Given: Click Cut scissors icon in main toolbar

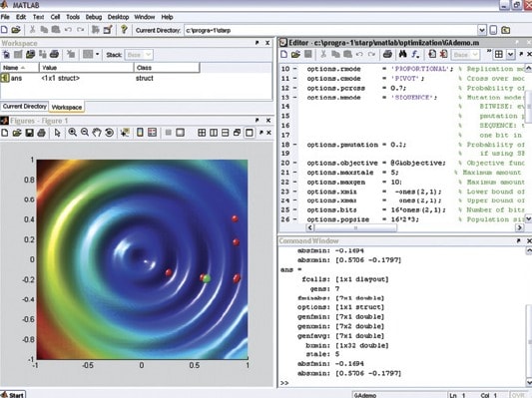Looking at the screenshot, I should click(32, 30).
